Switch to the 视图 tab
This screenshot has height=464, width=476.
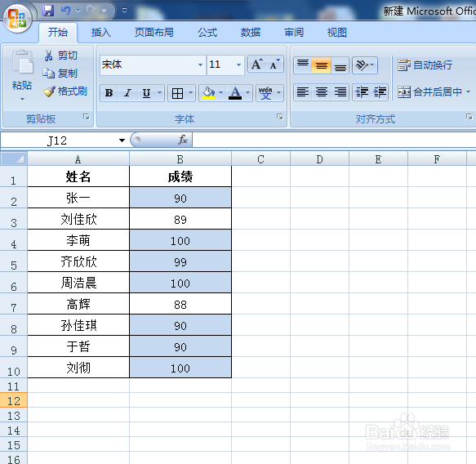[x=336, y=32]
